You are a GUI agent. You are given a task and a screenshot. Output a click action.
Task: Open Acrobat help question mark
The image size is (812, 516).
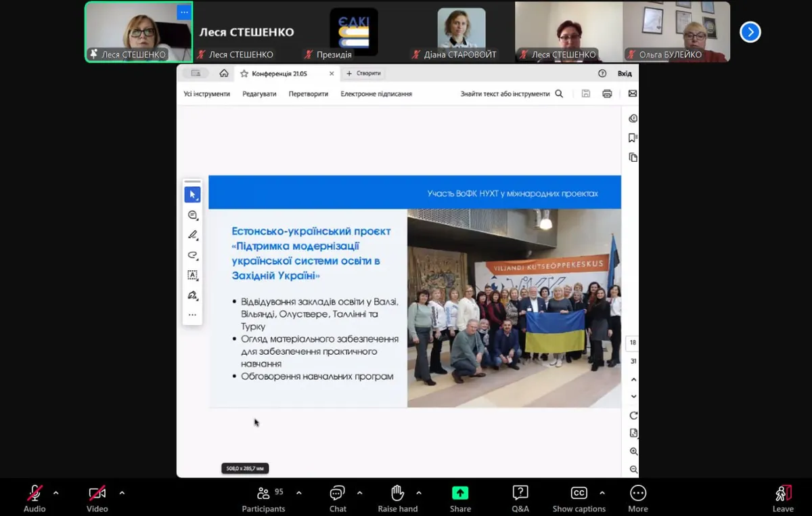(602, 73)
